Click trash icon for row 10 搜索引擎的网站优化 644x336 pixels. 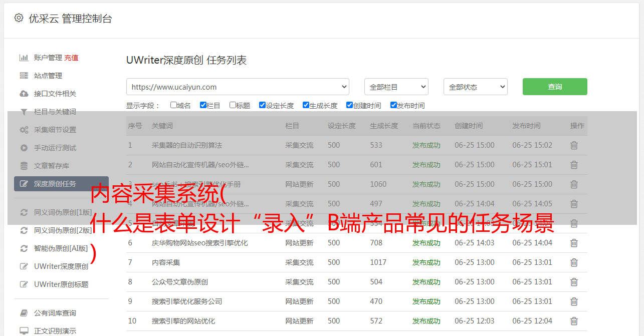pyautogui.click(x=574, y=321)
